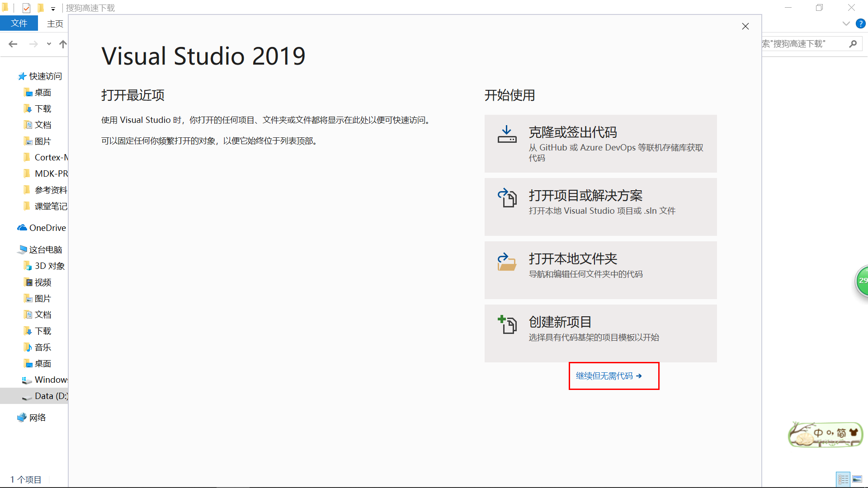Click the open project or solution icon
Image resolution: width=868 pixels, height=488 pixels.
click(507, 198)
